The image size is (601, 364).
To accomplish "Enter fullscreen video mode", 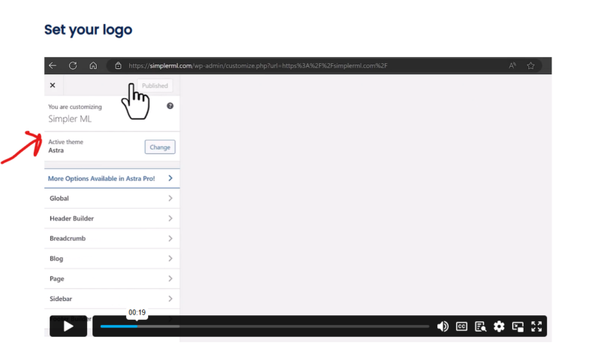I will (x=536, y=326).
